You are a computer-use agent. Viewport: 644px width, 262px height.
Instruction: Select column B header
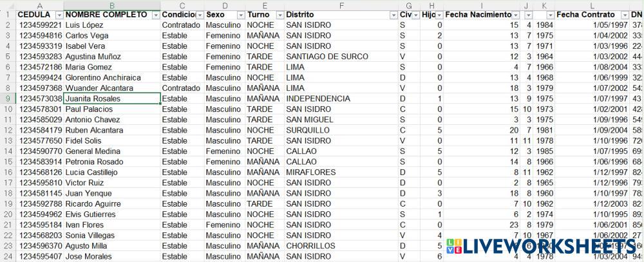pos(112,5)
